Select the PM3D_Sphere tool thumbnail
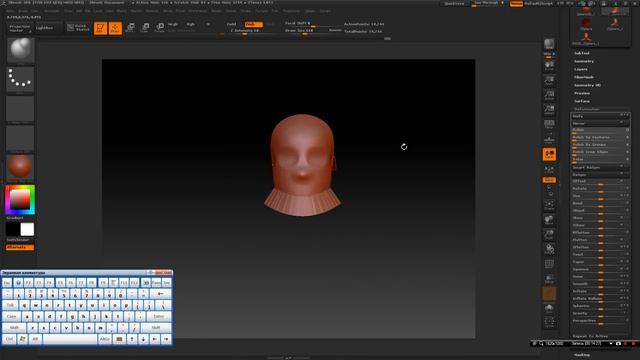Screen dimensions: 640x360 click(x=586, y=38)
